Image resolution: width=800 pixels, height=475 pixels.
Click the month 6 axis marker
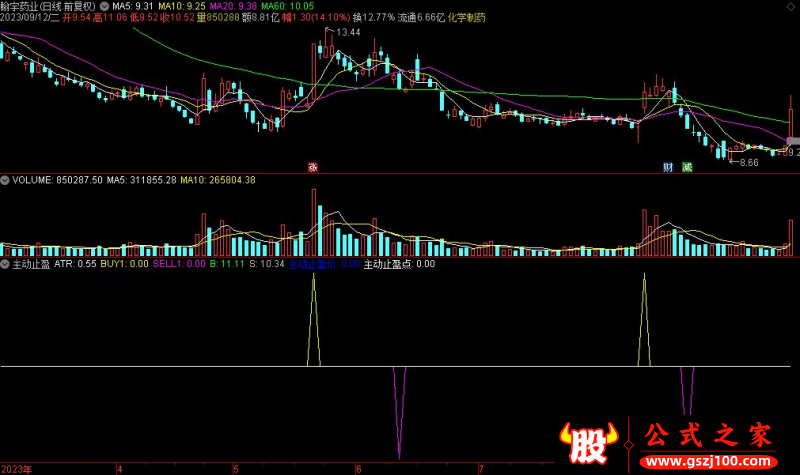point(359,469)
